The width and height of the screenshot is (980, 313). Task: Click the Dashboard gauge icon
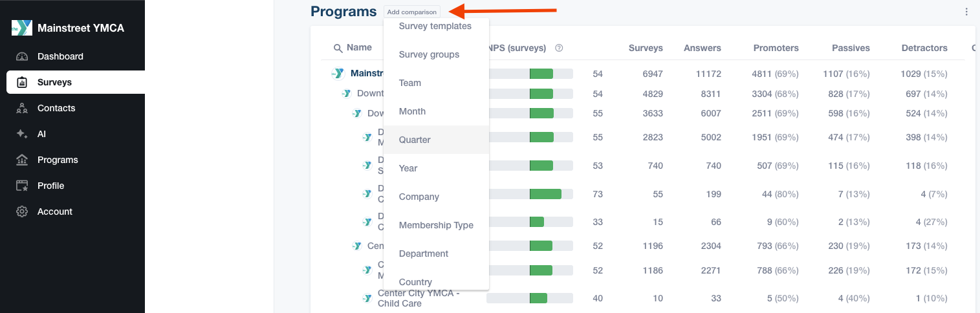(x=22, y=56)
